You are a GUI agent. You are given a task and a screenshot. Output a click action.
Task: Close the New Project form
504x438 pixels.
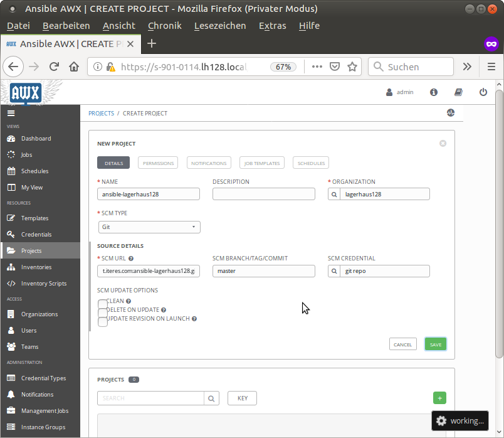443,144
